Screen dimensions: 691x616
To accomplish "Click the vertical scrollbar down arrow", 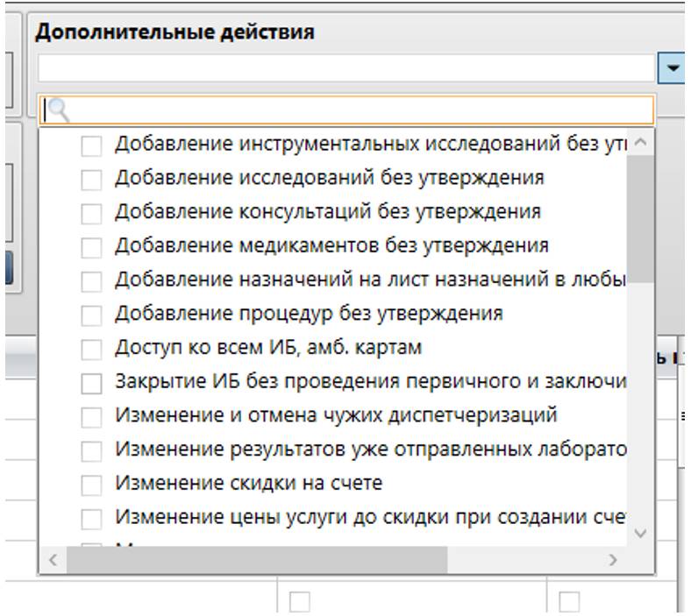I will (x=640, y=533).
